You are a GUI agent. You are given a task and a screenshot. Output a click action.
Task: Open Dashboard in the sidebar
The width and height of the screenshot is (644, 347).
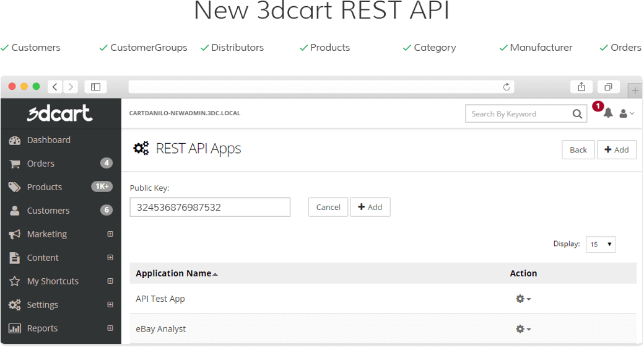click(x=48, y=140)
